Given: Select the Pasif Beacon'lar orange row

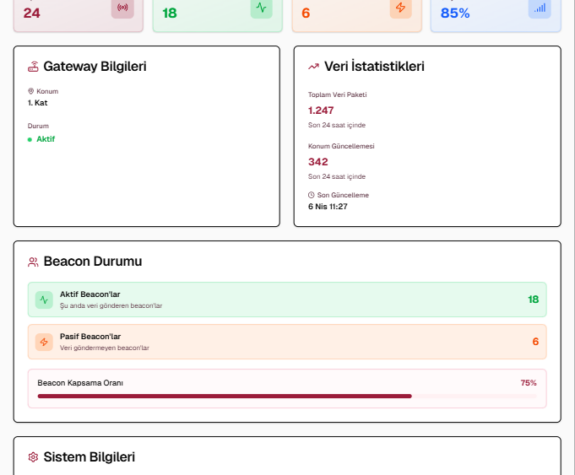Looking at the screenshot, I should coord(287,342).
